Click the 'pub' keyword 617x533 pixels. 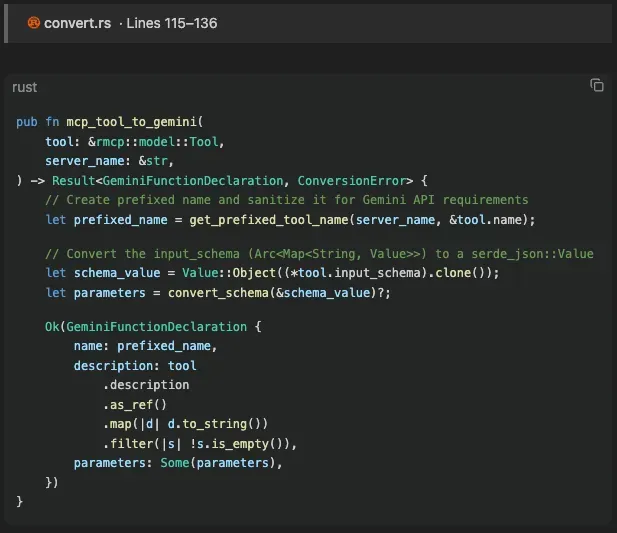pyautogui.click(x=27, y=122)
